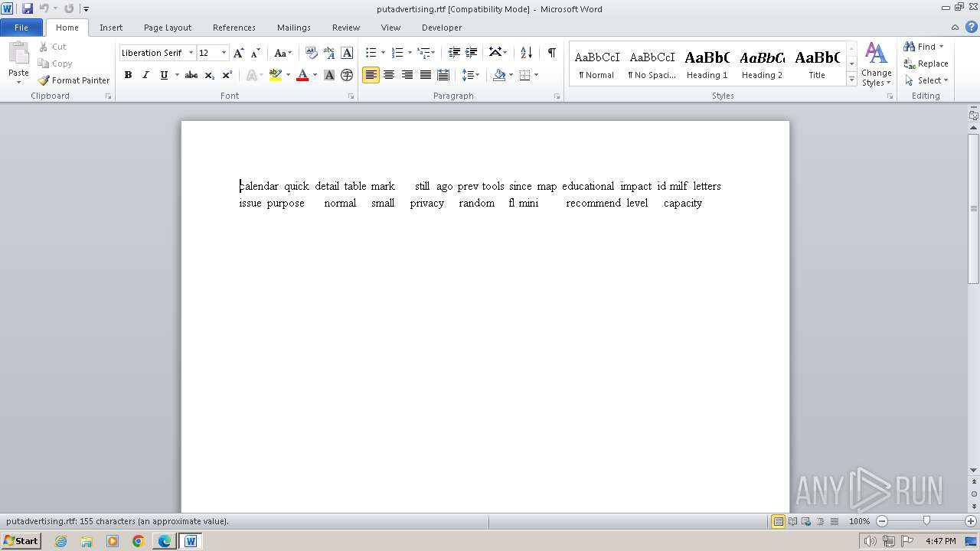Open Chrome from the taskbar
980x551 pixels.
[139, 541]
